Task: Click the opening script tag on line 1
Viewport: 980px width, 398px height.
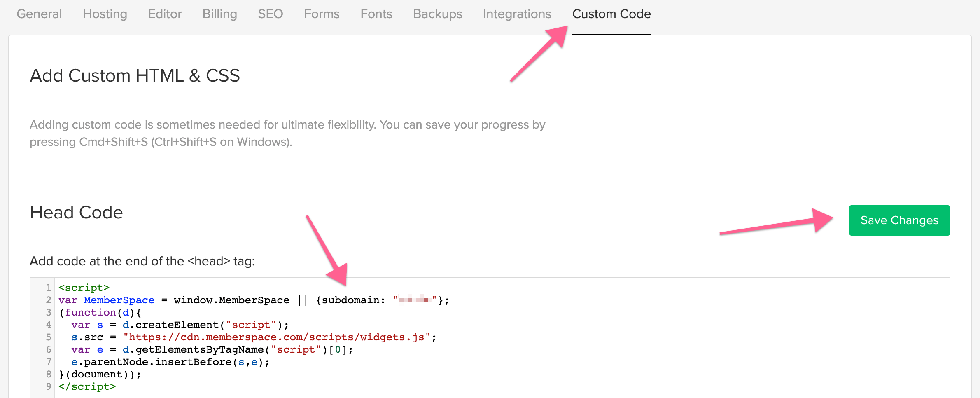Action: (x=84, y=288)
